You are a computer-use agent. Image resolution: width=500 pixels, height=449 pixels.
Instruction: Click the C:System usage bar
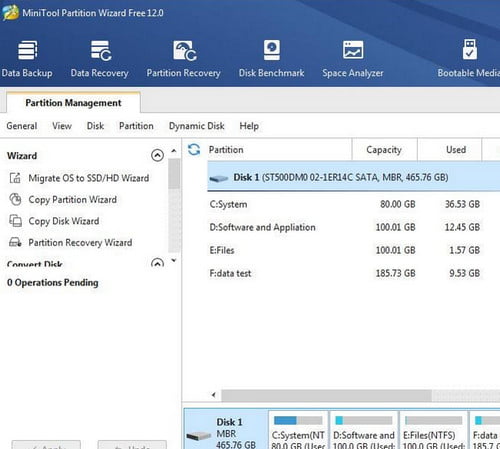(298, 420)
